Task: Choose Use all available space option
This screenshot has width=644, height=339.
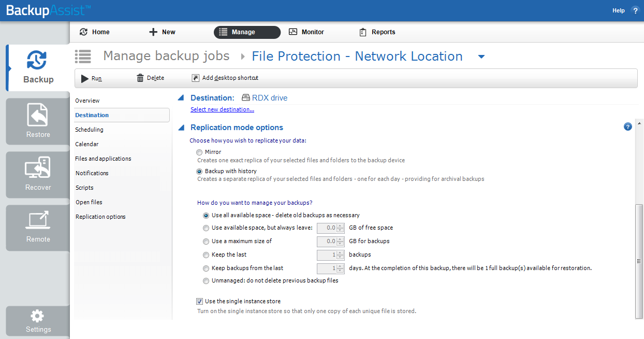Action: pyautogui.click(x=206, y=215)
